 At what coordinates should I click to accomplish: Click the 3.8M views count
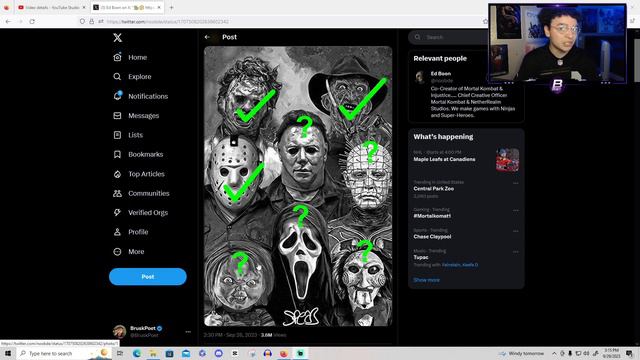273,335
